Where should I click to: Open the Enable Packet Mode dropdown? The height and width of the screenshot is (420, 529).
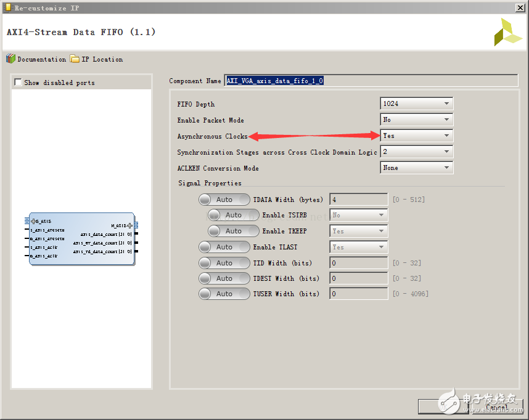[416, 119]
